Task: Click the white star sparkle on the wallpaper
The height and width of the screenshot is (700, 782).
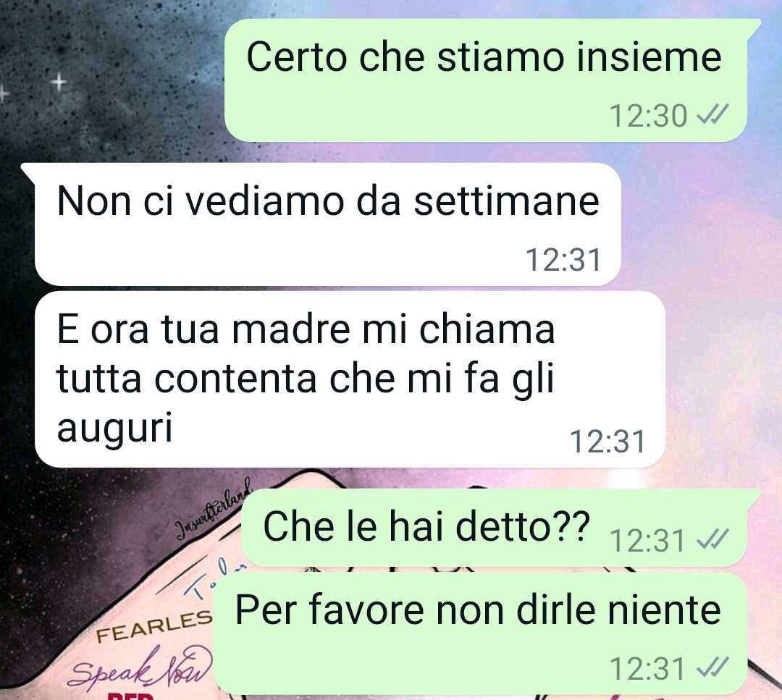Action: click(x=59, y=81)
